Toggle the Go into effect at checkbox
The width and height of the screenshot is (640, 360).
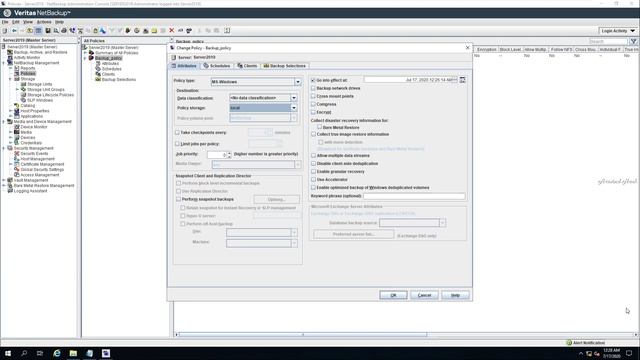click(313, 80)
